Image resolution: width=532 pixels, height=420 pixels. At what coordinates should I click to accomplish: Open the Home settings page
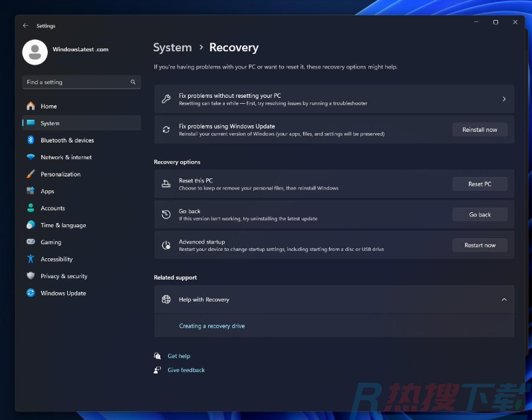(81, 106)
